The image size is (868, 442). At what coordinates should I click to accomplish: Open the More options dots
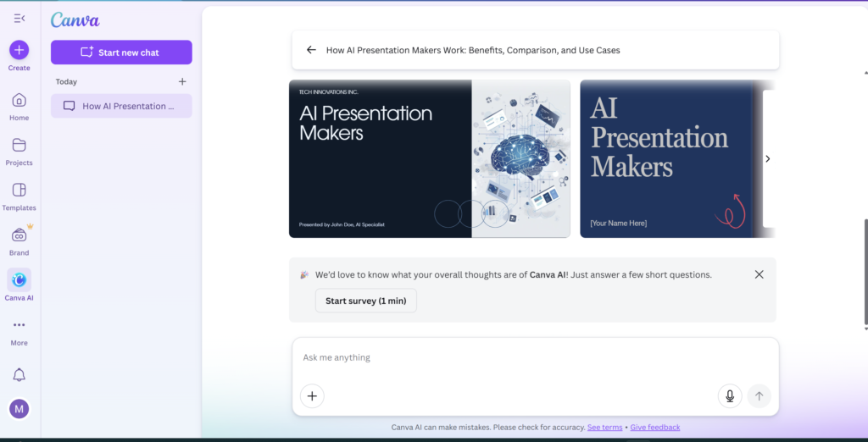pos(19,325)
